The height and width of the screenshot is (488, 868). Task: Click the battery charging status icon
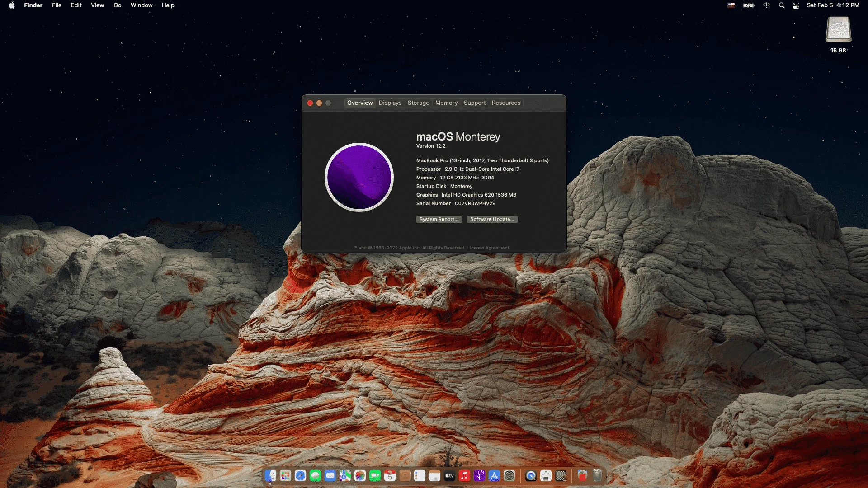[x=749, y=5]
